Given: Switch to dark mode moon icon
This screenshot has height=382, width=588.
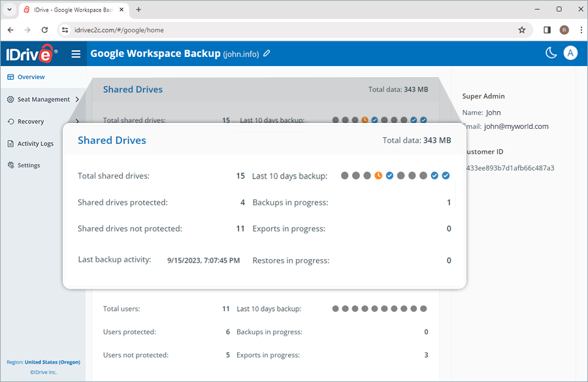Looking at the screenshot, I should pyautogui.click(x=551, y=53).
